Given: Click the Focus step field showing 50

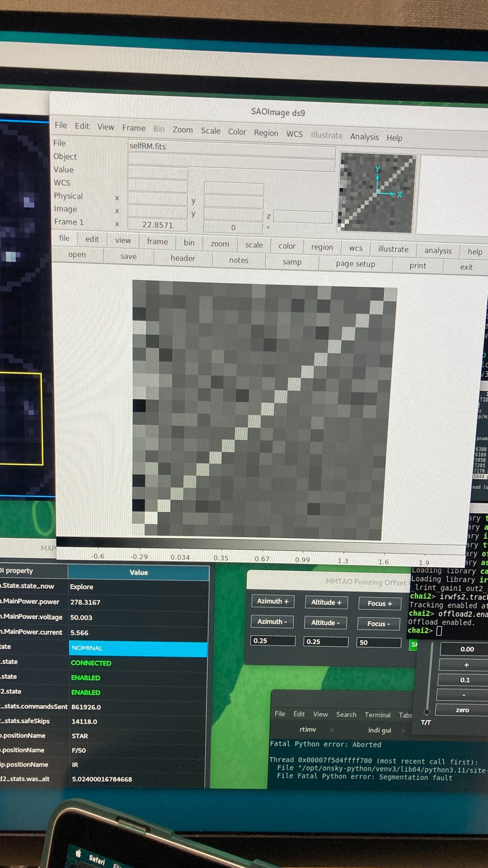Looking at the screenshot, I should click(379, 642).
